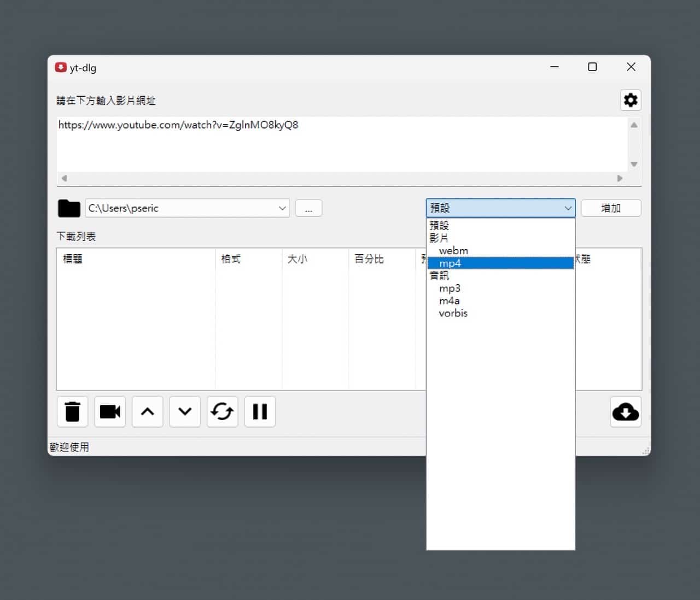This screenshot has height=600, width=700.
Task: Click the delete trash can button
Action: 72,411
